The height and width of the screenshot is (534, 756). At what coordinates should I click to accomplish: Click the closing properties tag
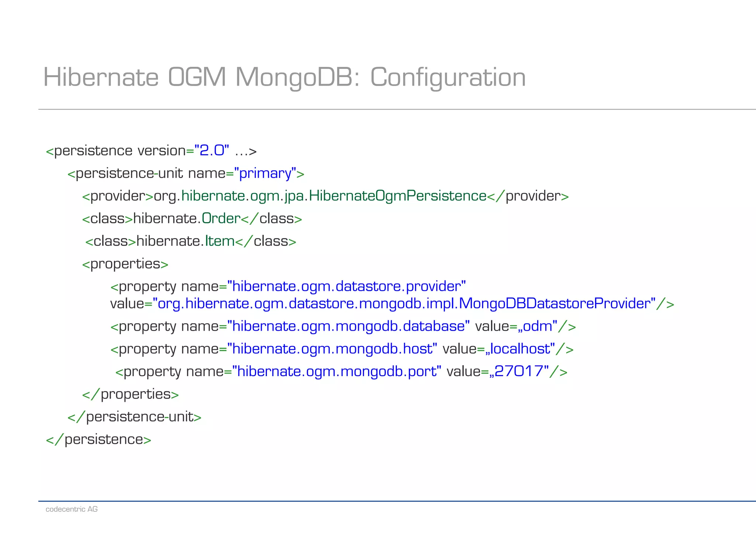(x=130, y=395)
